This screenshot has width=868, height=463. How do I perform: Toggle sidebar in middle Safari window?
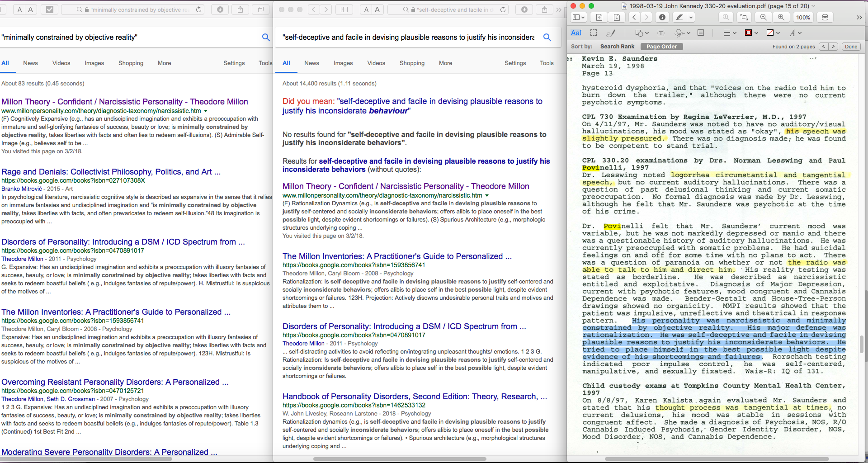(x=344, y=9)
